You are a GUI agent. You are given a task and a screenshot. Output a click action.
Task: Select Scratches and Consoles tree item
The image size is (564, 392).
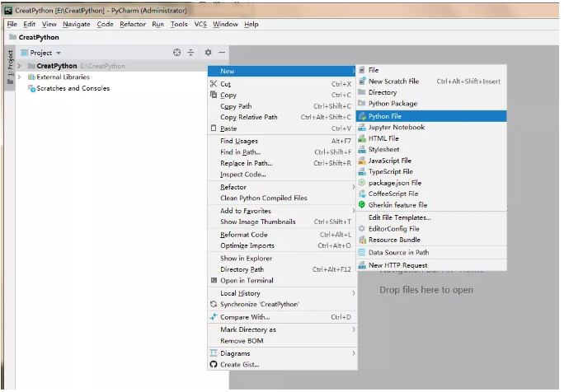pyautogui.click(x=73, y=88)
